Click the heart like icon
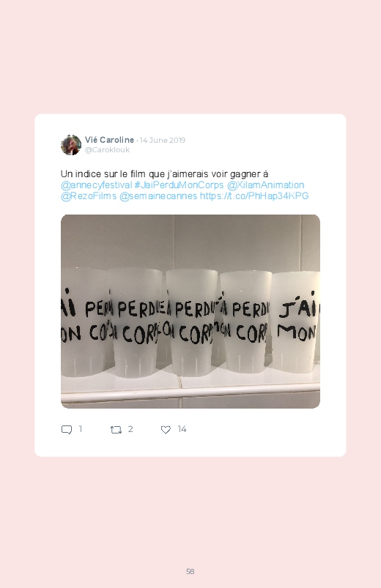 (x=166, y=430)
